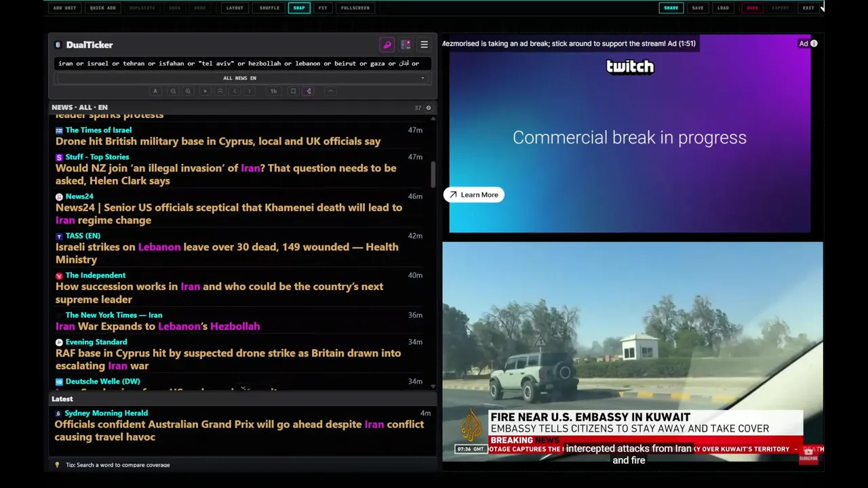Click the news list vertical scrollbar
The height and width of the screenshot is (488, 868).
coord(433,175)
